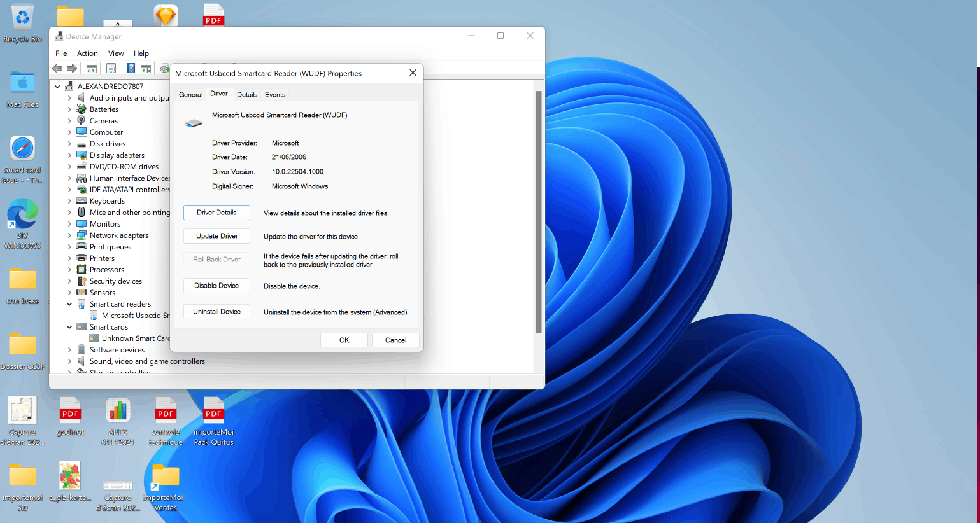Click the blue Help question-mark toolbar icon
980x523 pixels.
coord(131,69)
